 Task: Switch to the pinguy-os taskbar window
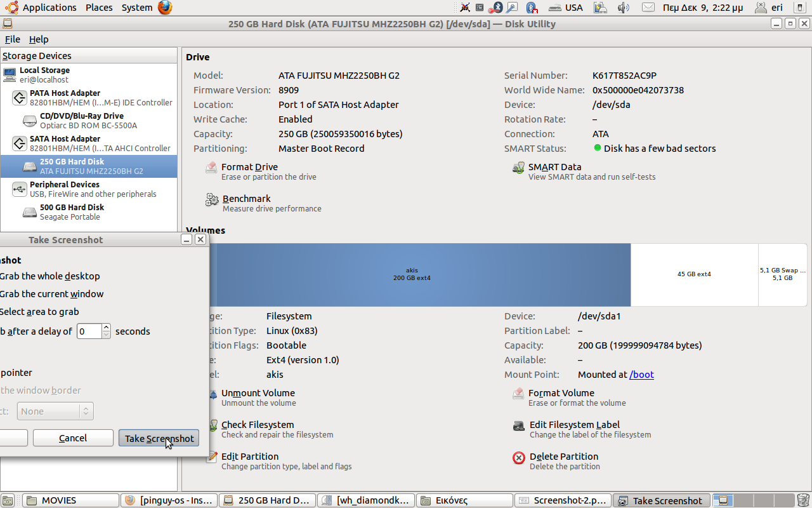[169, 500]
